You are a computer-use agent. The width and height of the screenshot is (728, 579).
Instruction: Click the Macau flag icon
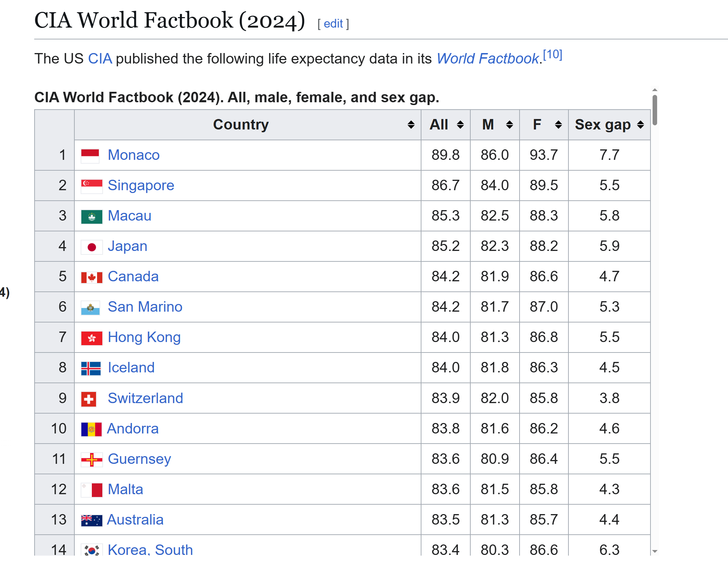pos(91,216)
